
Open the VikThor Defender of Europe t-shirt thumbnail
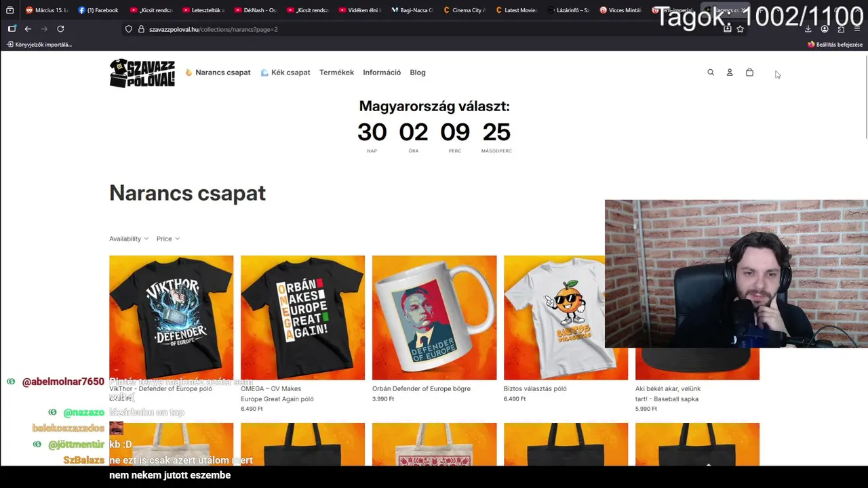(x=171, y=317)
